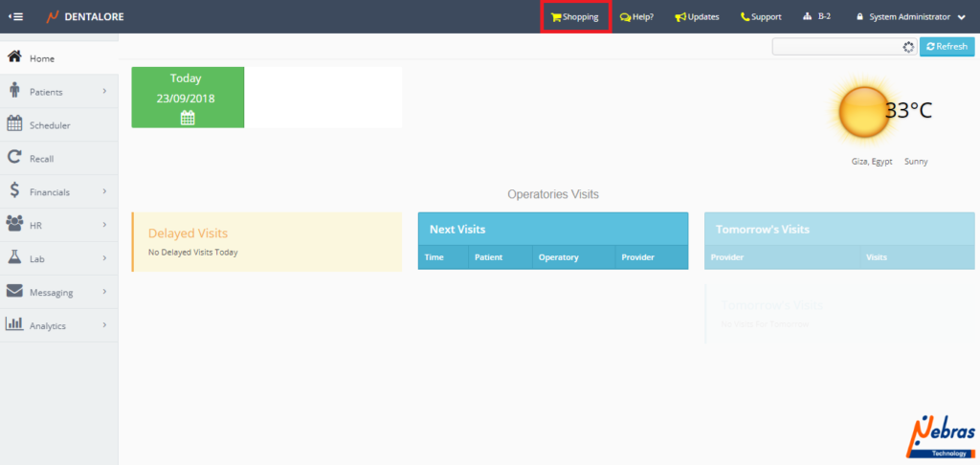The height and width of the screenshot is (465, 980).
Task: Click the Scheduler calendar icon in sidebar
Action: (14, 124)
